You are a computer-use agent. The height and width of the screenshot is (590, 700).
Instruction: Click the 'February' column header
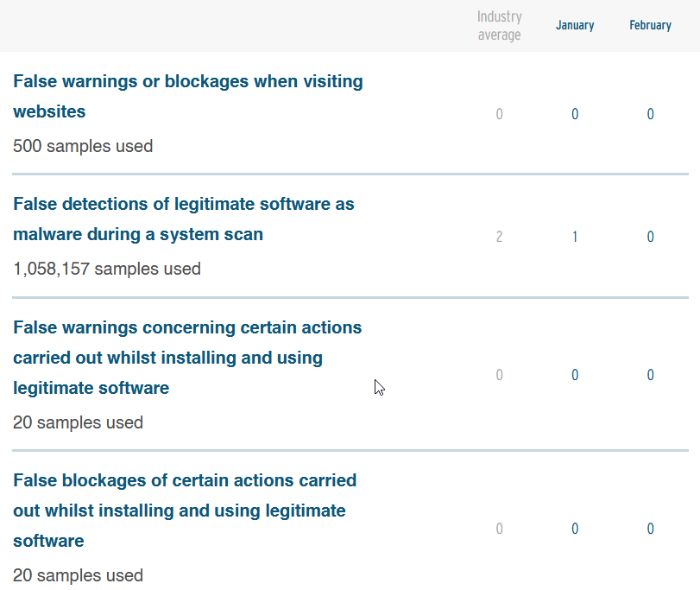point(651,25)
